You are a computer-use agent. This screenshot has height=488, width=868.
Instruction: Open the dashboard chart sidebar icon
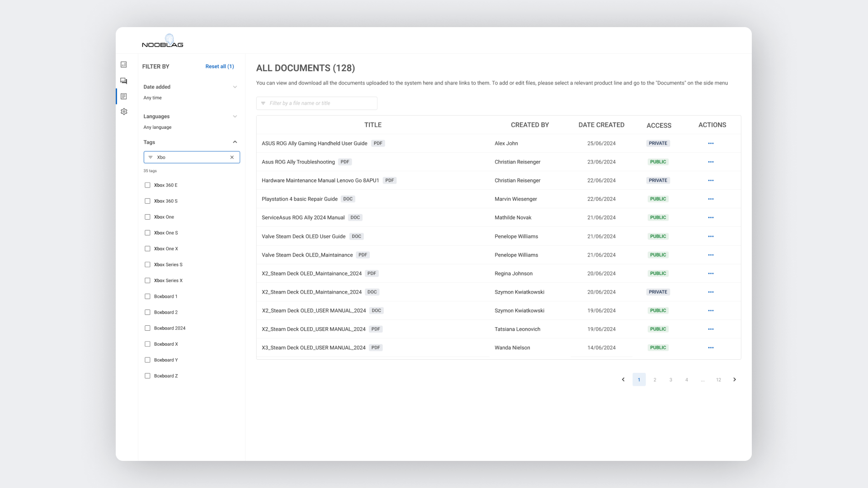point(124,65)
